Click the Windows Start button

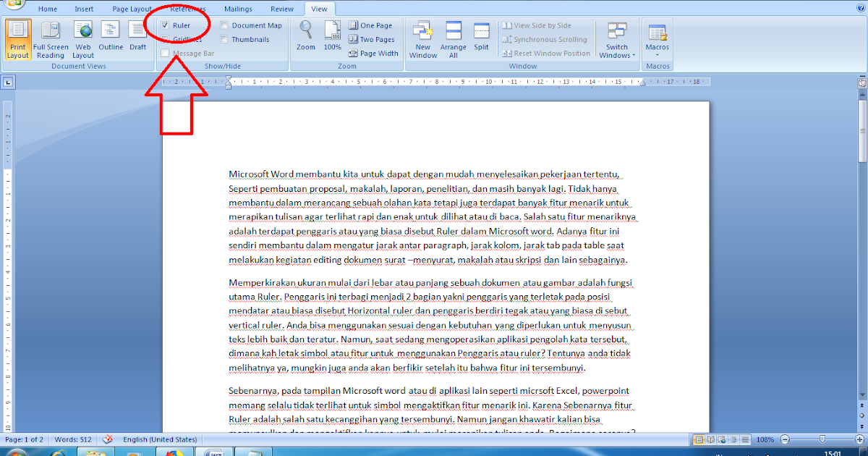(x=16, y=453)
